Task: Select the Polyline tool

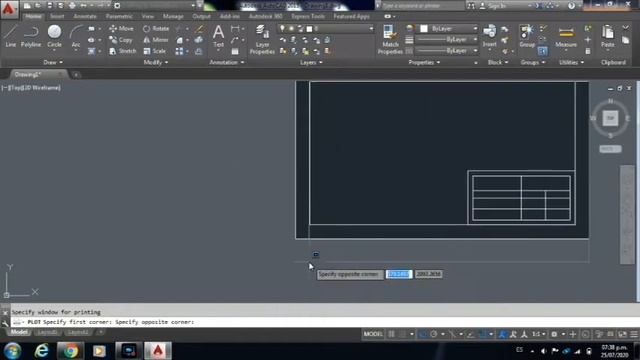Action: coord(31,36)
